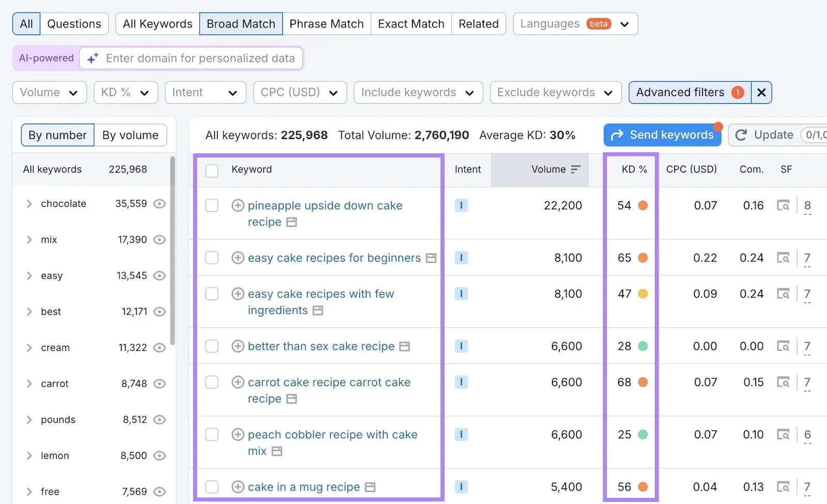The height and width of the screenshot is (504, 827).
Task: Toggle the eye icon next to "chocolate" group
Action: click(x=159, y=203)
